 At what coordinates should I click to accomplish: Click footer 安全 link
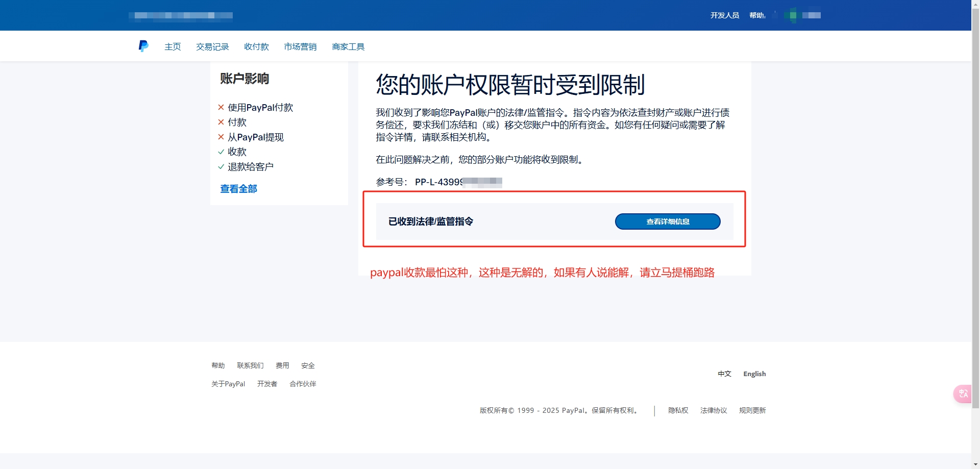point(308,365)
